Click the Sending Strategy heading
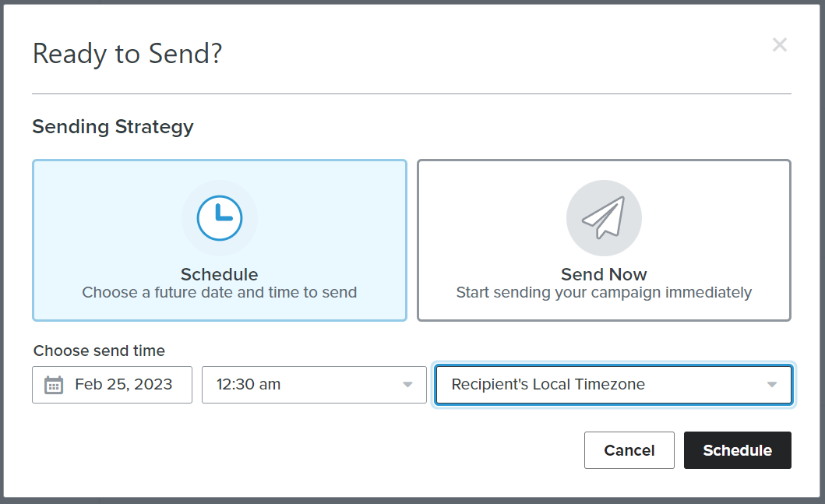 tap(113, 127)
